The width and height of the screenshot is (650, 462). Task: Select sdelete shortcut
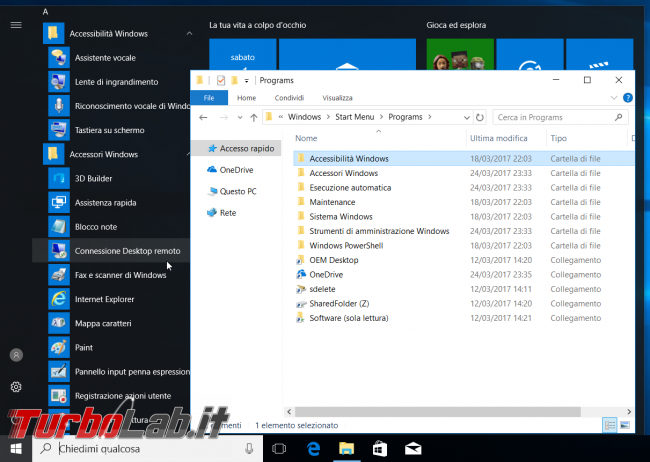click(463, 289)
